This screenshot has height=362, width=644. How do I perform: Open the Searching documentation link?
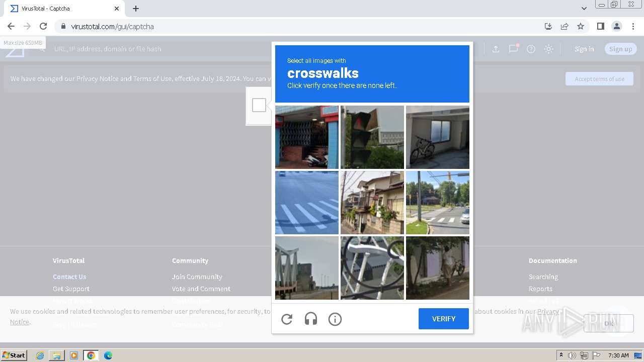click(x=543, y=277)
